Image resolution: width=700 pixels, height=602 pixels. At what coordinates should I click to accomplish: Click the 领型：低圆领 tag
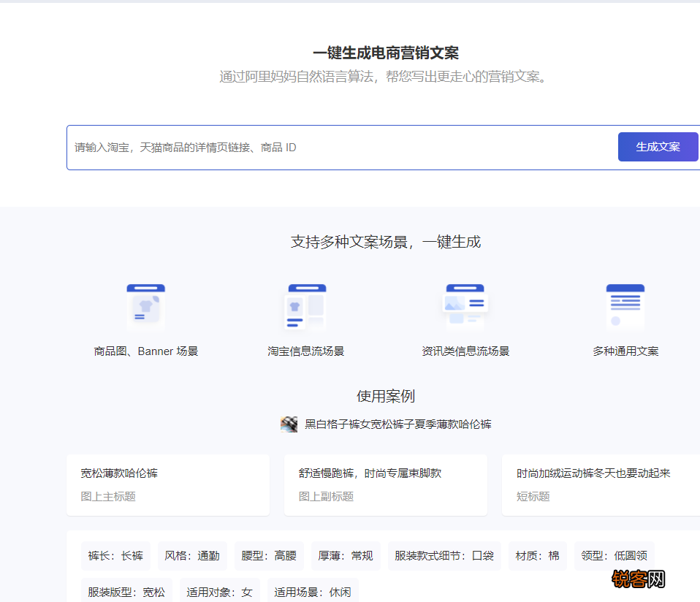615,556
